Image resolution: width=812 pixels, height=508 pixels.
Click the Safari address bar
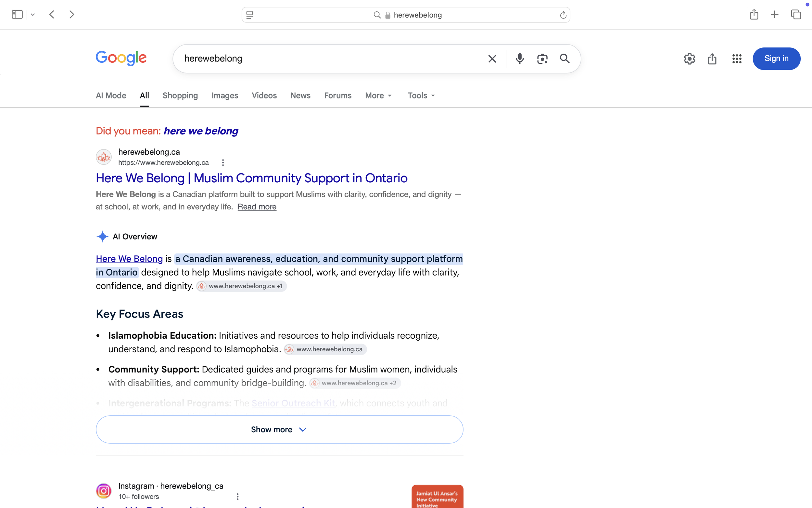[x=405, y=15]
